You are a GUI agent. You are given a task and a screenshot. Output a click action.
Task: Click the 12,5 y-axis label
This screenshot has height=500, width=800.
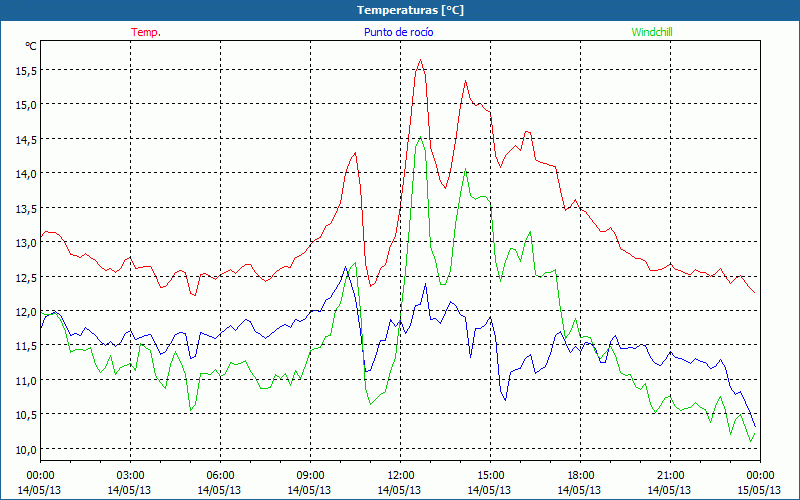pos(26,278)
